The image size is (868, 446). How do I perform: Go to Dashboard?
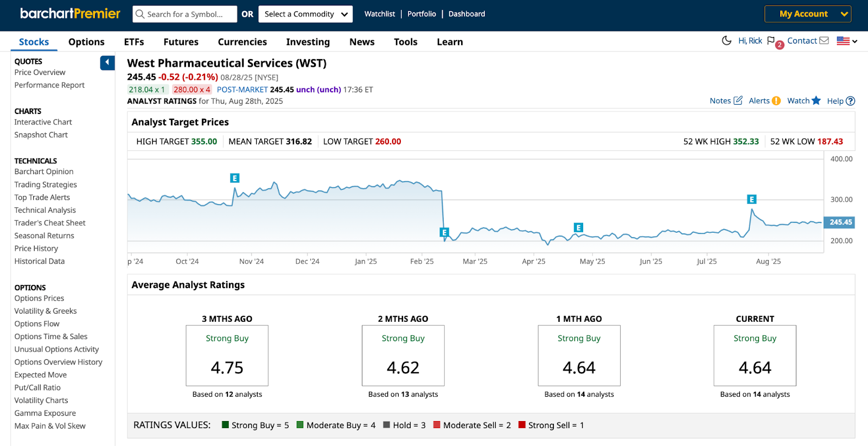coord(467,14)
